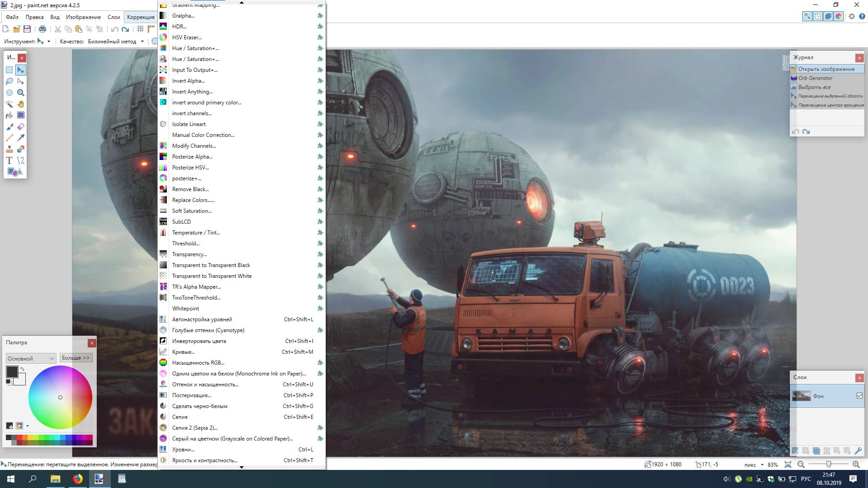Open the Settings gear icon
868x488 pixels.
[852, 16]
